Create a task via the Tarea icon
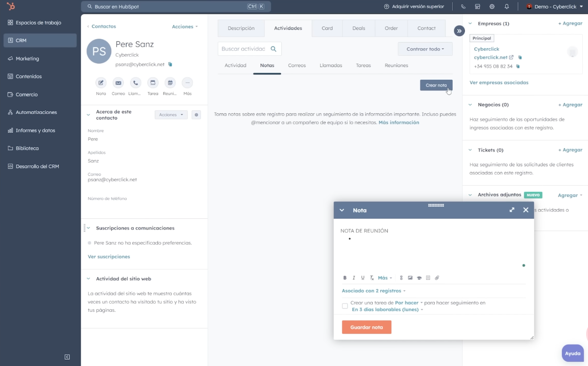Screen dimensions: 588x366 click(x=152, y=83)
